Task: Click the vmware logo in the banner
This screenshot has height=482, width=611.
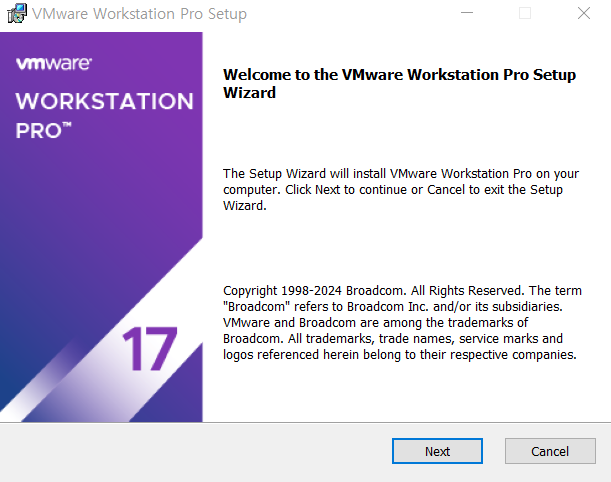Action: click(54, 64)
